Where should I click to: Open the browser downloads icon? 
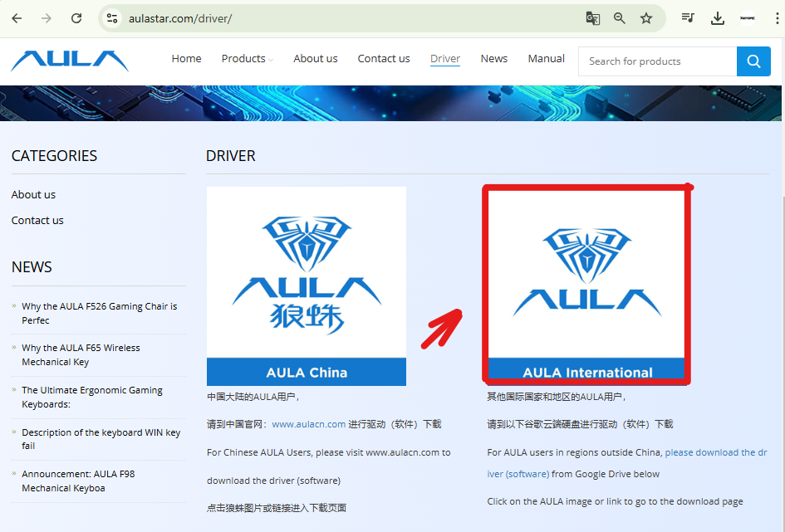pyautogui.click(x=718, y=18)
